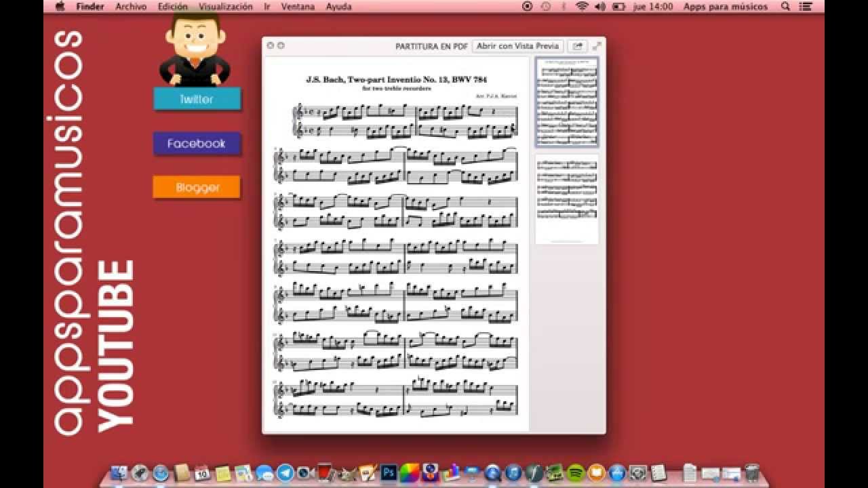
Task: Open the orange iBooks icon in the Dock
Action: tap(596, 473)
